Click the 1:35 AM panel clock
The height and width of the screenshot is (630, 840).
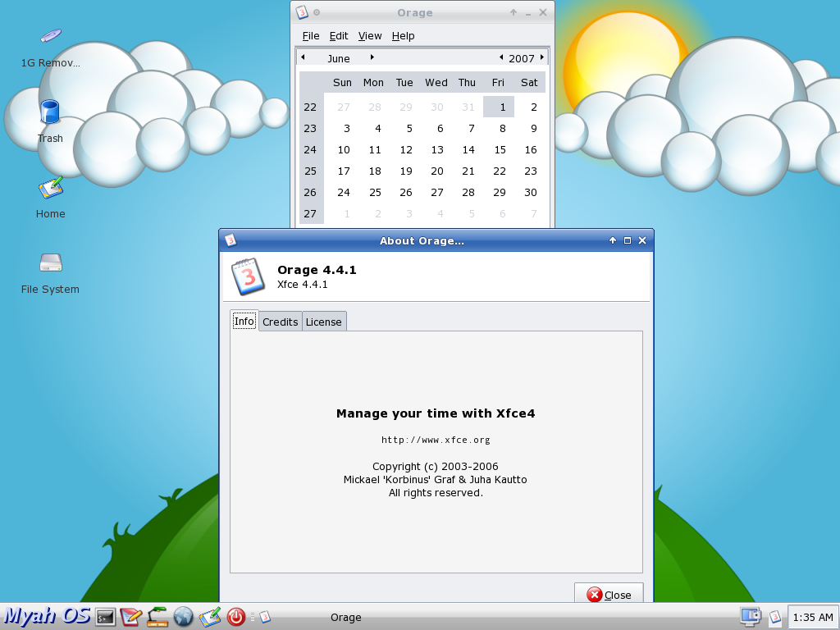(813, 617)
